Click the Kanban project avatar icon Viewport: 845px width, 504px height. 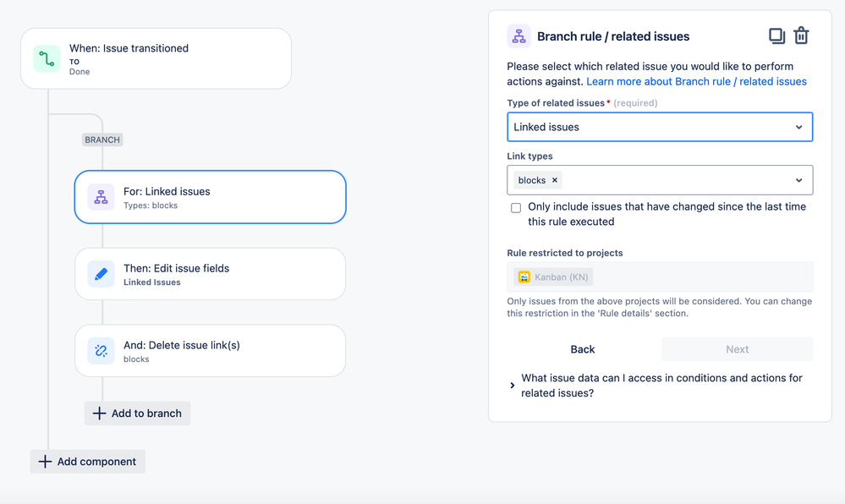[x=524, y=277]
